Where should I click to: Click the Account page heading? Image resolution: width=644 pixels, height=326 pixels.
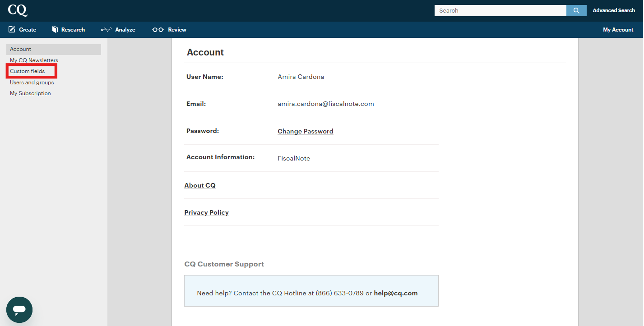pyautogui.click(x=205, y=52)
